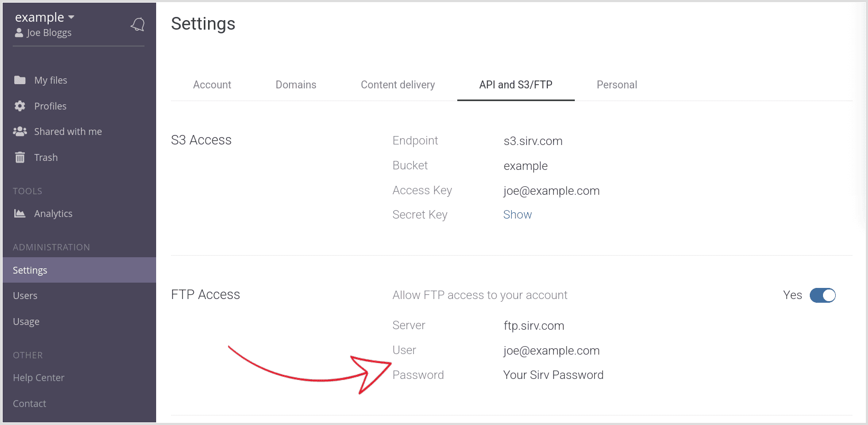Open My files via the folder icon

pos(20,80)
